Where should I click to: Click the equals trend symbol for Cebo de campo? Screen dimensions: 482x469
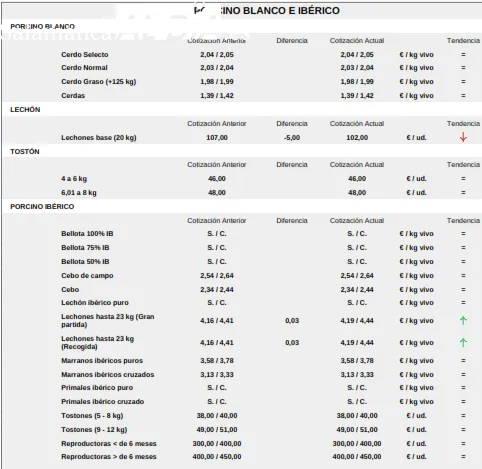coord(463,276)
